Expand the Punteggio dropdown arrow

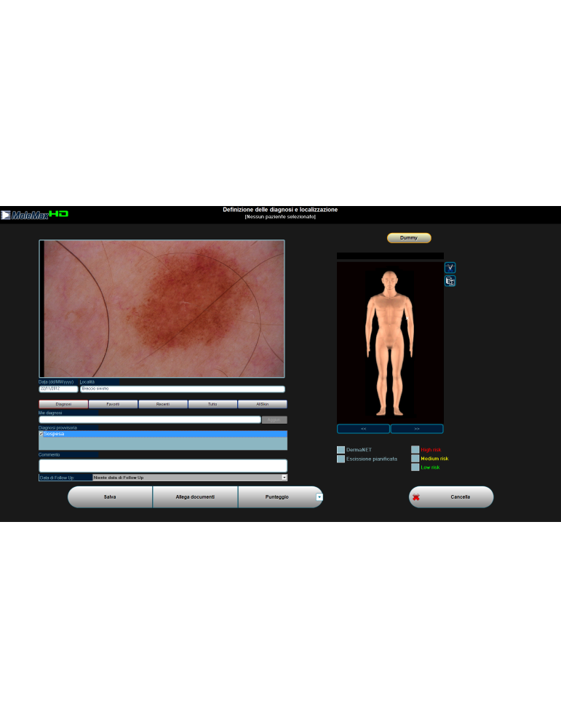click(319, 497)
